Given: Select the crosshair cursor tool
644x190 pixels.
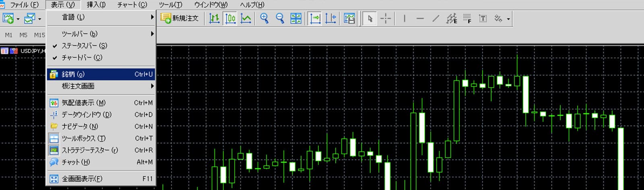Looking at the screenshot, I should pos(386,18).
